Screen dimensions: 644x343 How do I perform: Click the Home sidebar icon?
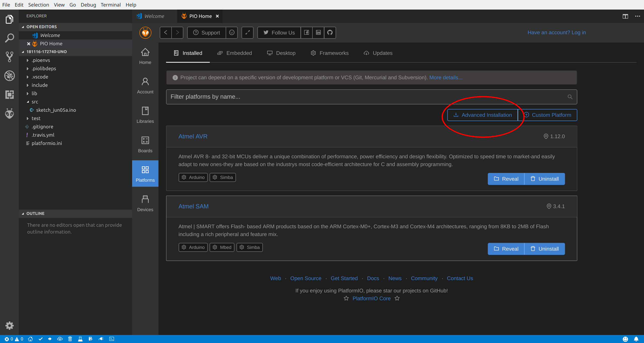tap(145, 55)
